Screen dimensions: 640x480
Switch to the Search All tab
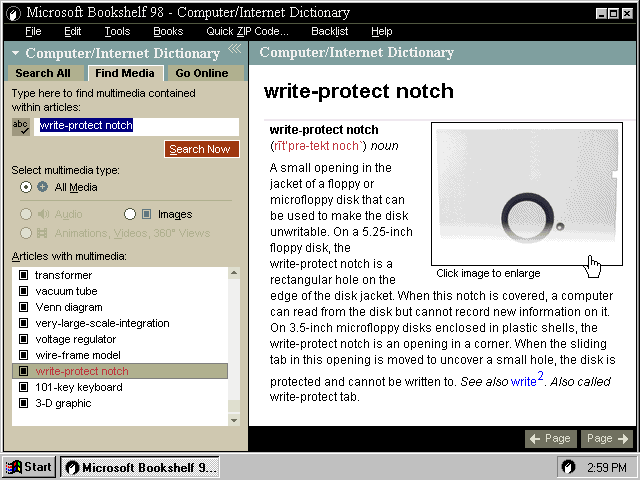pos(43,73)
